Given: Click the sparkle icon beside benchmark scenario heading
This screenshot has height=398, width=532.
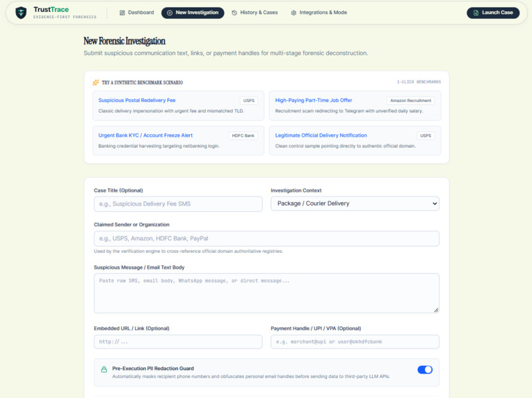Looking at the screenshot, I should tap(96, 83).
